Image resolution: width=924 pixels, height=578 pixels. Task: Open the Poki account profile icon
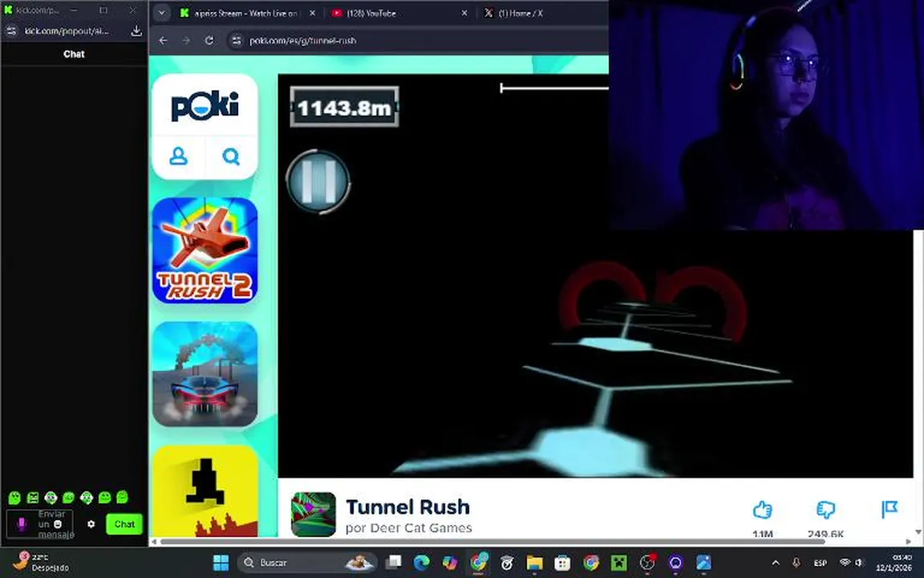coord(179,157)
